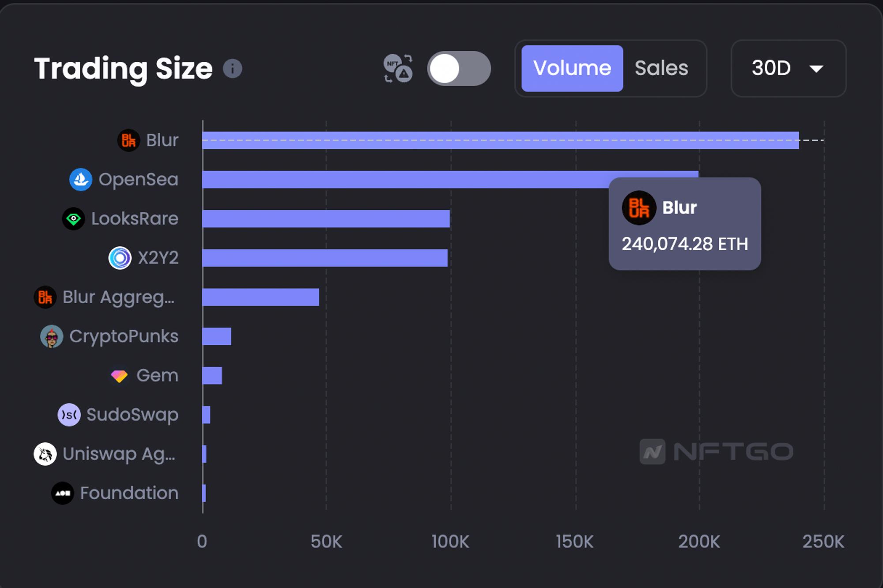Click the Gem diamond logo icon
This screenshot has width=883, height=588.
pos(119,376)
